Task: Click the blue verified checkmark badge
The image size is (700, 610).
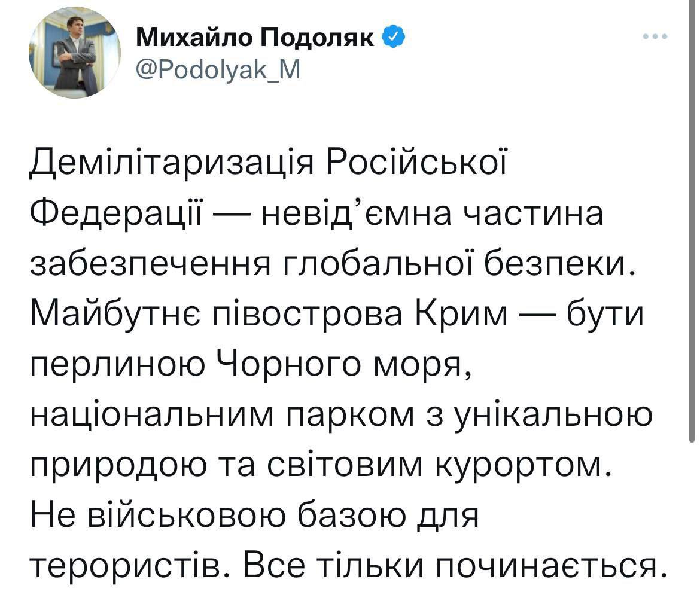Action: (394, 39)
